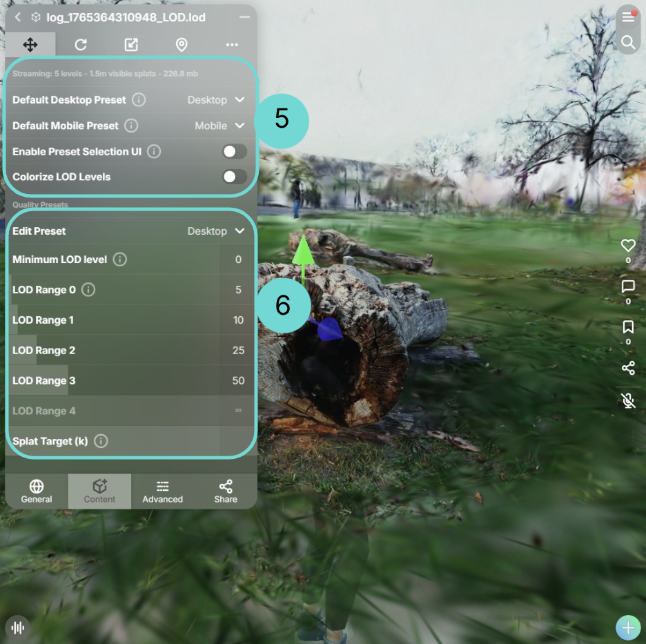Expand the Edit Preset dropdown
Viewport: 646px width, 644px height.
coord(216,231)
